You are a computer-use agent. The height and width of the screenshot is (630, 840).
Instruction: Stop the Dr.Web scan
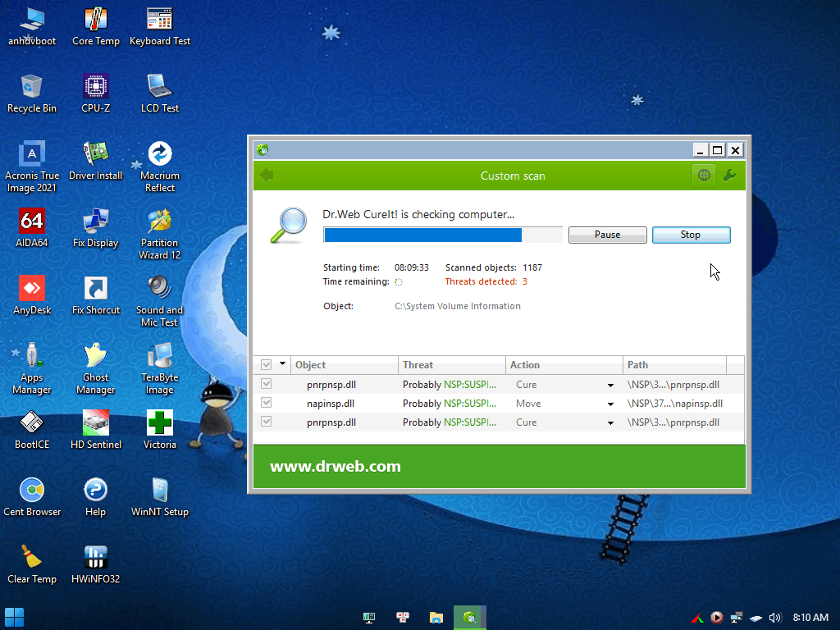click(691, 235)
